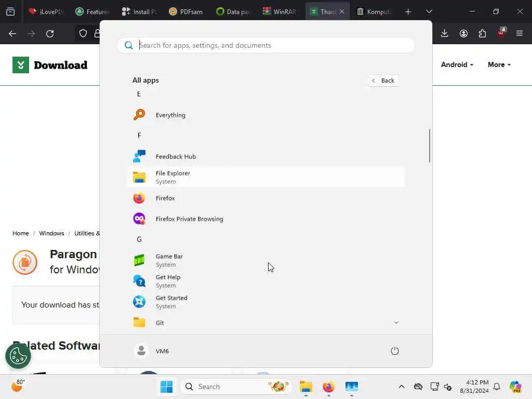Launch Feedback Hub from All apps
Screen dimensions: 532x399
[266, 156]
